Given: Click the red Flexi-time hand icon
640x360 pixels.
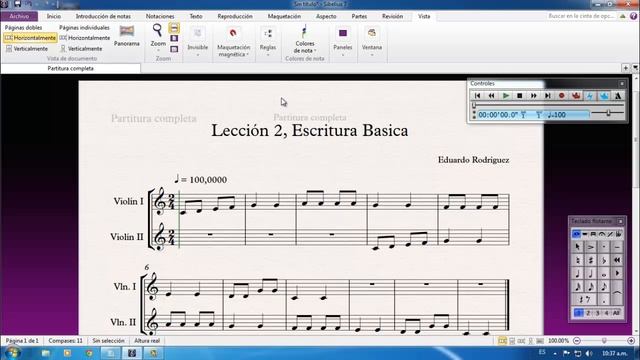Looking at the screenshot, I should click(576, 96).
